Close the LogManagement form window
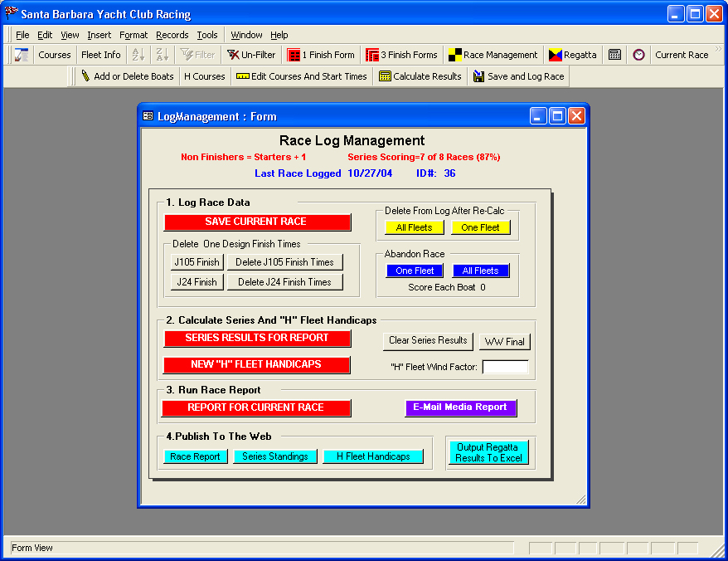The width and height of the screenshot is (728, 561). (x=576, y=115)
